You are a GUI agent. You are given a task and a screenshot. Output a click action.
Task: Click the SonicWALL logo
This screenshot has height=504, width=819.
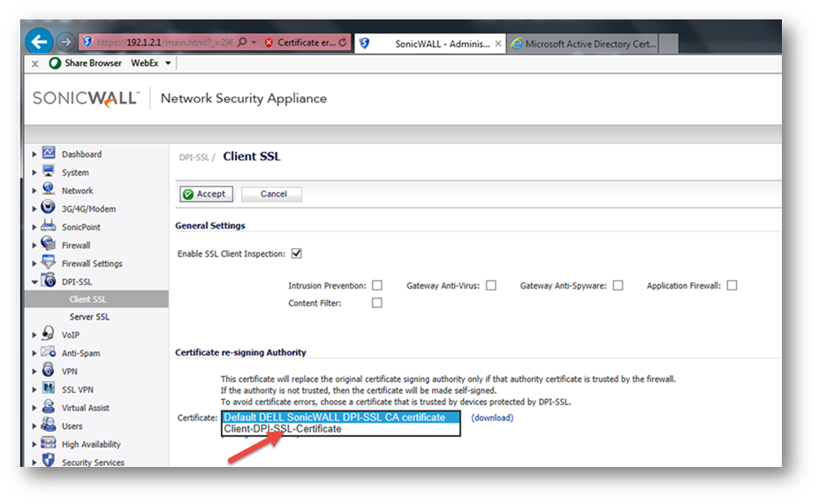[x=87, y=98]
